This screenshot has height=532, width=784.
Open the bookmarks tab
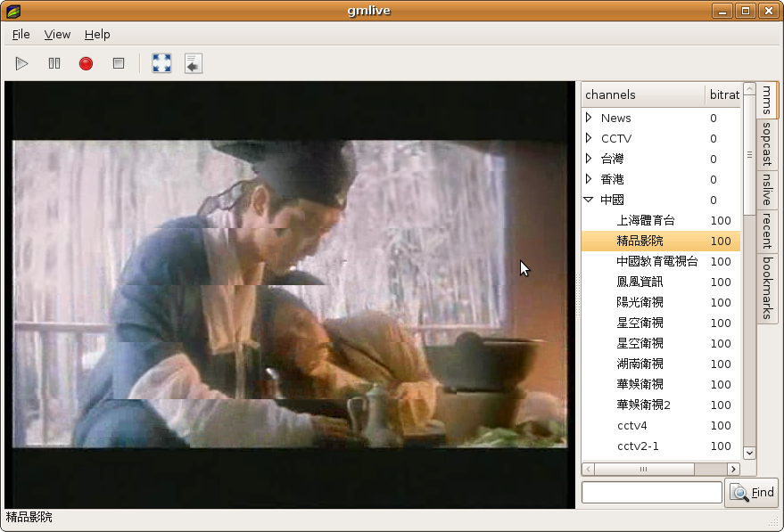pyautogui.click(x=767, y=288)
